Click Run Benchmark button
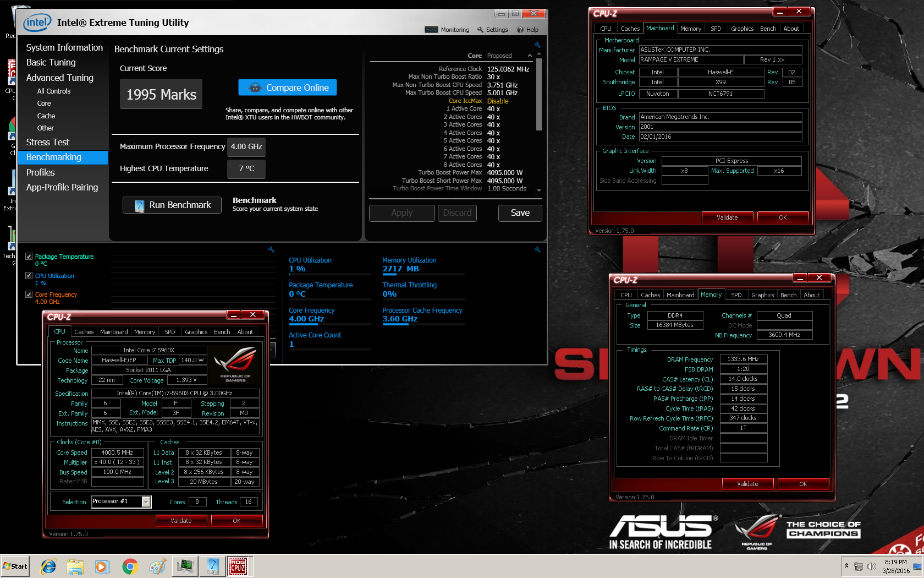Screen dimensions: 924x578 pyautogui.click(x=172, y=205)
